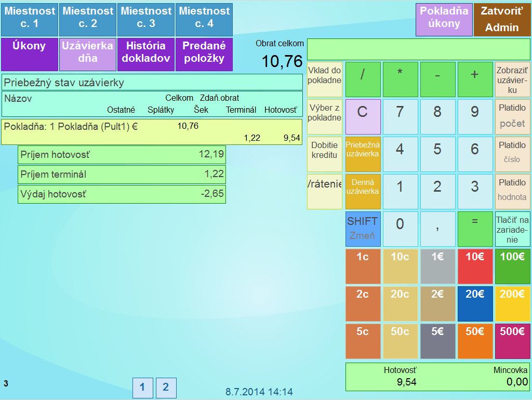532x400 pixels.
Task: Switch to Predané položky tab
Action: pyautogui.click(x=204, y=54)
